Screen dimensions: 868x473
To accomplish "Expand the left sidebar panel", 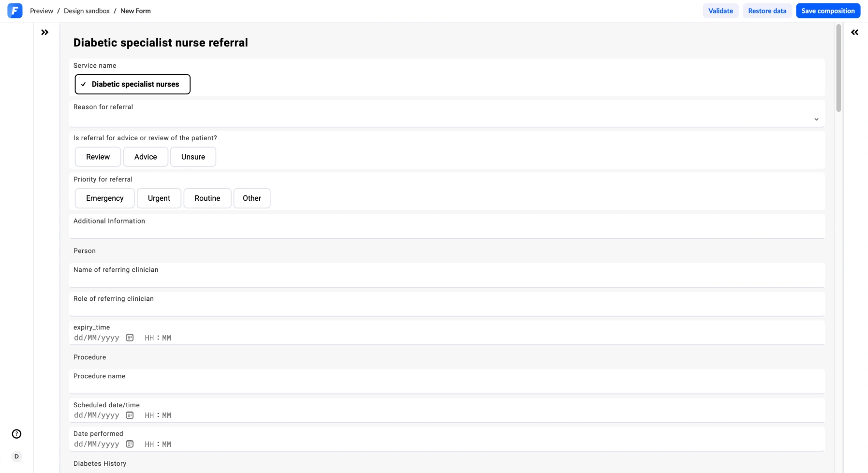I will pyautogui.click(x=45, y=32).
